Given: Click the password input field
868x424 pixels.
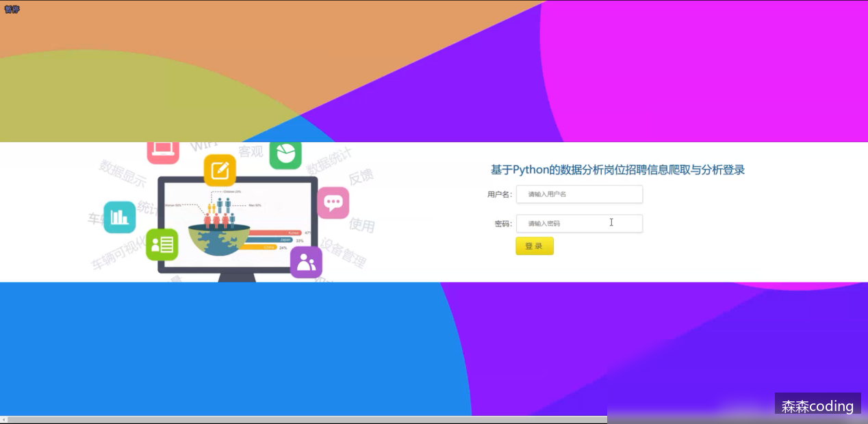Looking at the screenshot, I should (579, 224).
